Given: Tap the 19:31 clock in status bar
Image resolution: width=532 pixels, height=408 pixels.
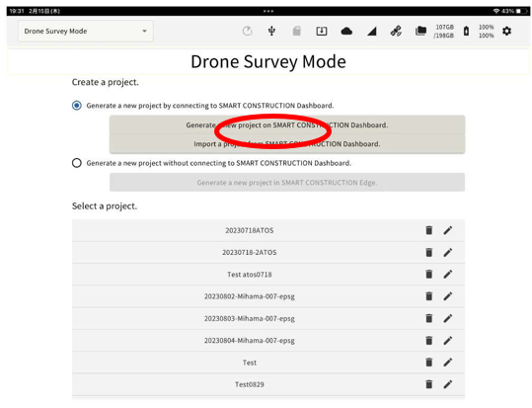Looking at the screenshot, I should point(17,11).
